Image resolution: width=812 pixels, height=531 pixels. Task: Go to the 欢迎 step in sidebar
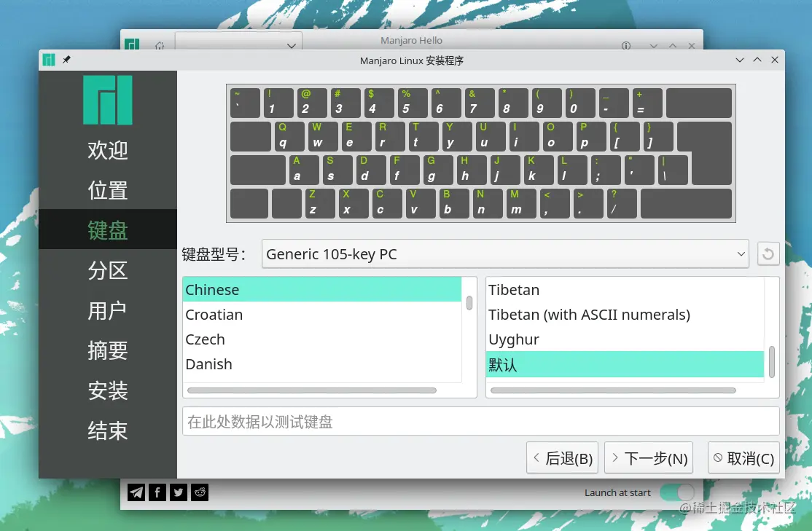108,150
